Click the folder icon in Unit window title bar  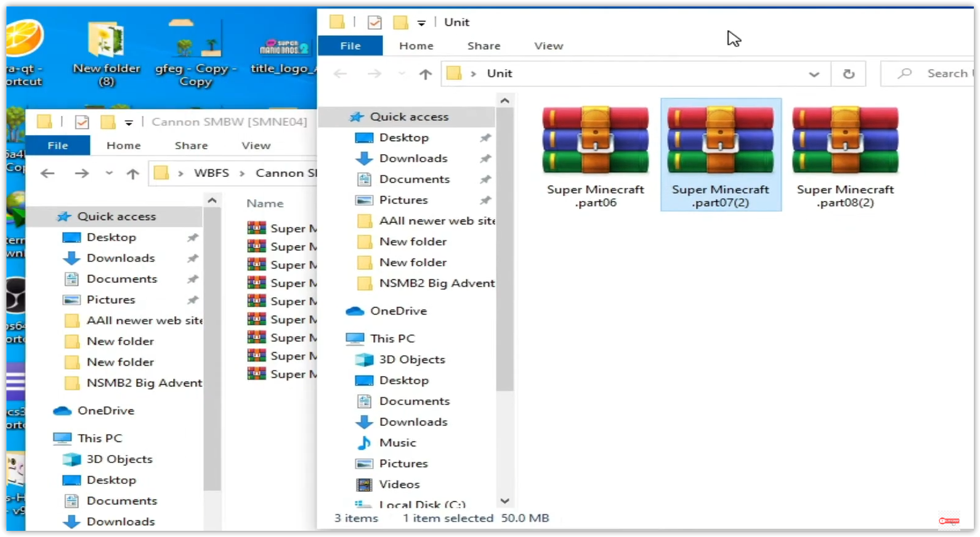(337, 22)
